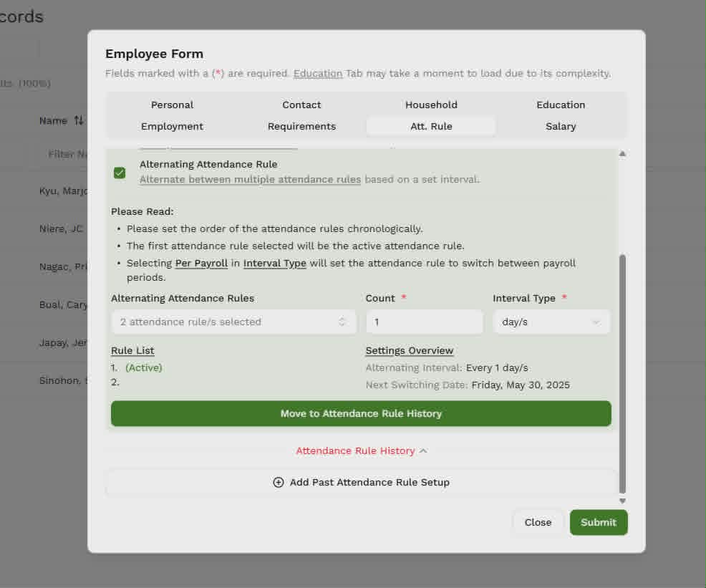Click the underlined Interval Type text in the note
Screen dimensions: 706x588
275,263
